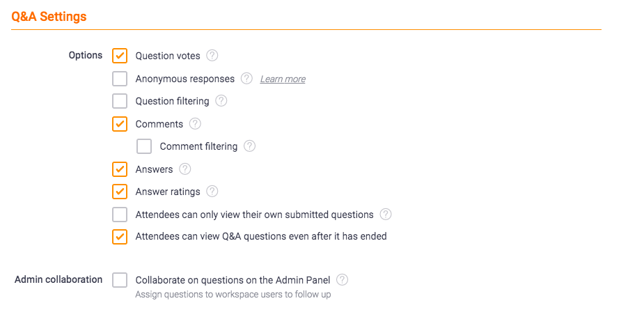This screenshot has width=644, height=310.
Task: Check the Comment filtering box
Action: coord(144,146)
